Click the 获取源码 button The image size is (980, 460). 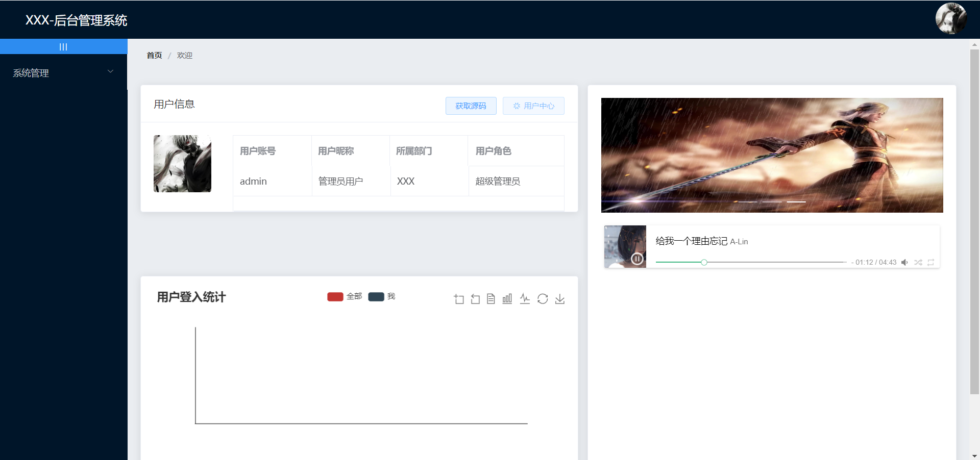click(471, 106)
